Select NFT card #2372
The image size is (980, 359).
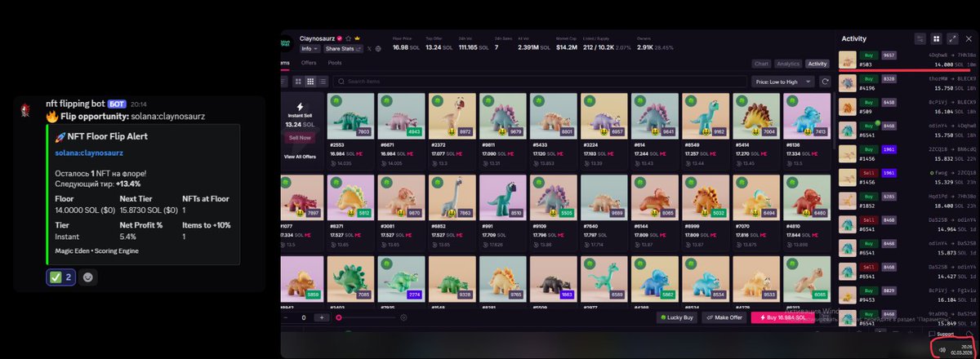click(x=452, y=130)
